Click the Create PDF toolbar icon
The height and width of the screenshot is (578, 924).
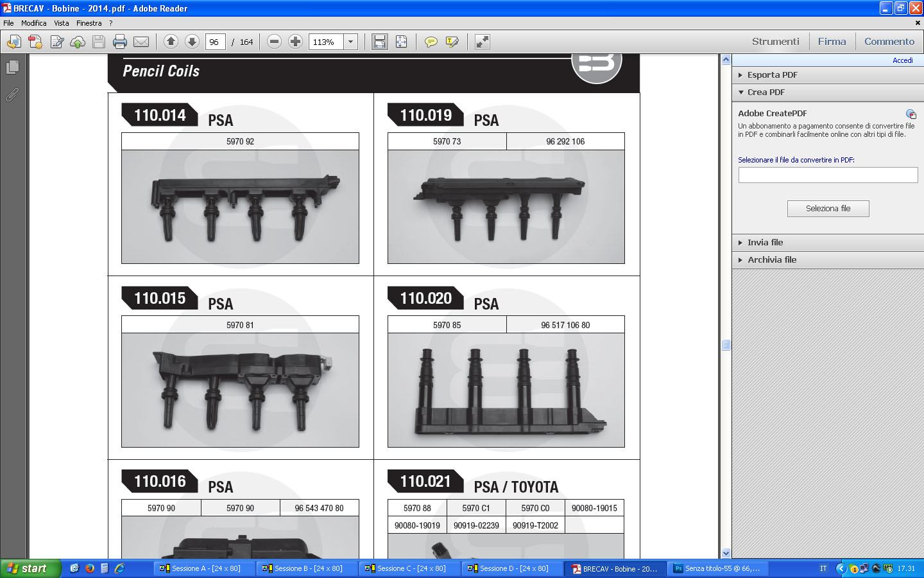[35, 42]
